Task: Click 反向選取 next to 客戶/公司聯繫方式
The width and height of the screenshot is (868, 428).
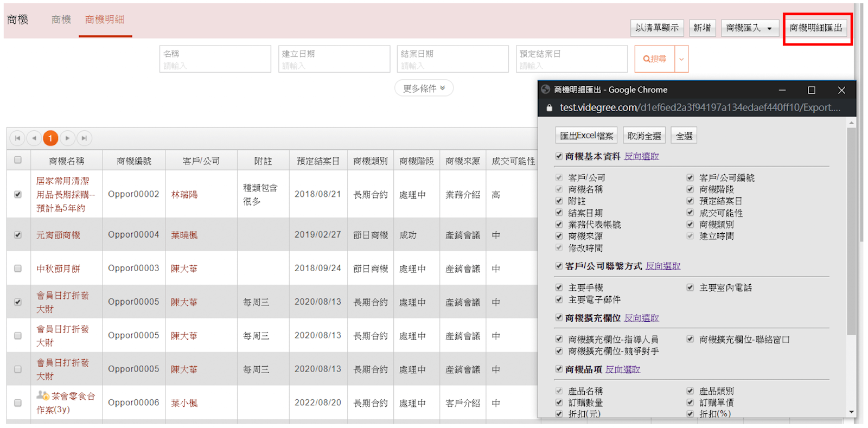Action: pyautogui.click(x=663, y=266)
